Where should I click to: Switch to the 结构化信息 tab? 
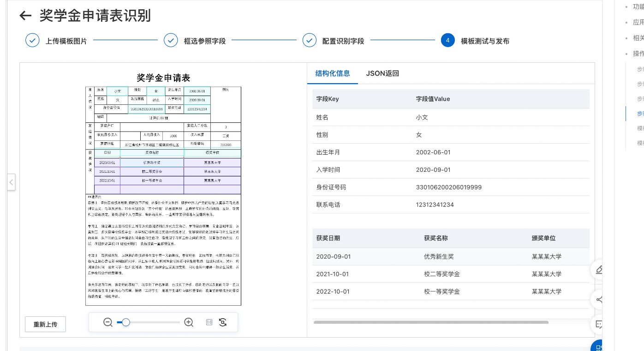[333, 73]
